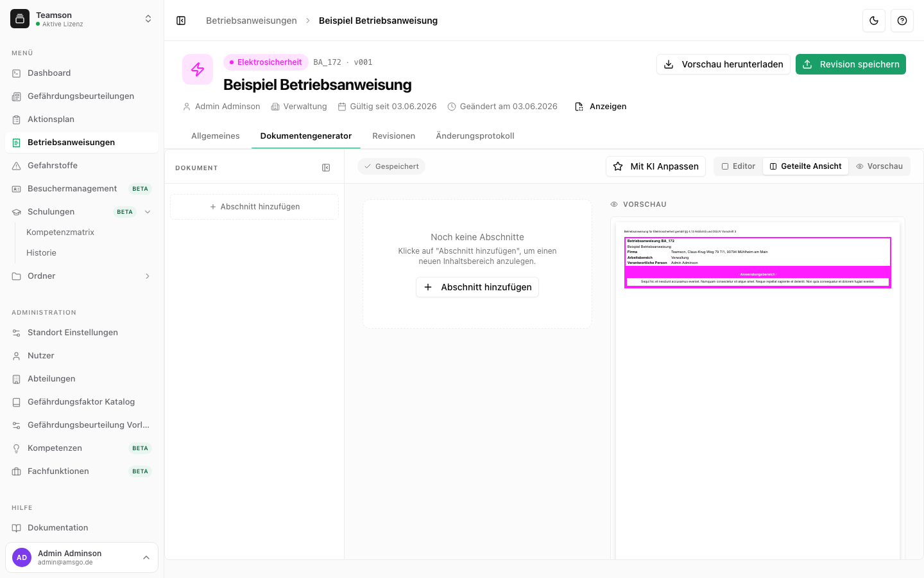The image size is (924, 578).
Task: Go to Nutzer administration
Action: point(81,356)
